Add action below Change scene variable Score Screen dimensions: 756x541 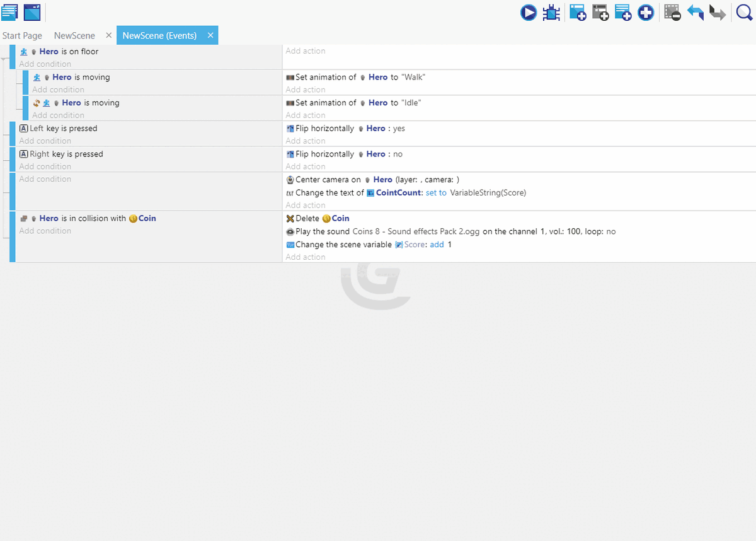(x=306, y=257)
